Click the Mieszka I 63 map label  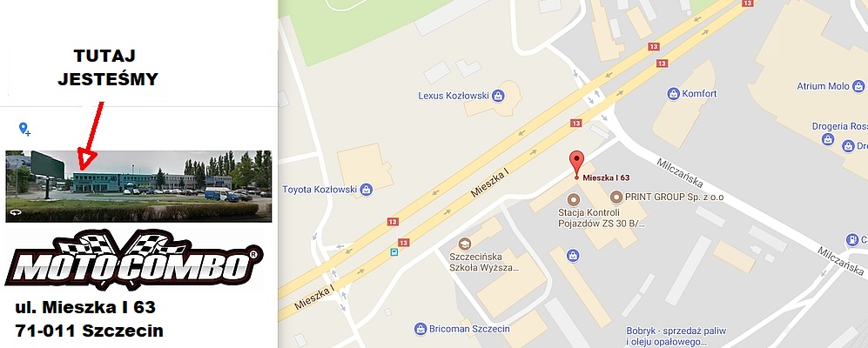[606, 177]
